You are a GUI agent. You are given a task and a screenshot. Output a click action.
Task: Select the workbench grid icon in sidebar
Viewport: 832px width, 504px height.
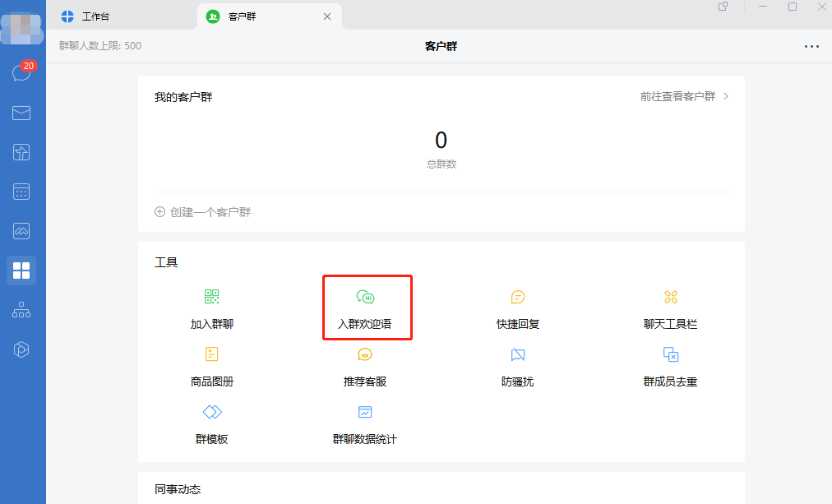click(21, 270)
